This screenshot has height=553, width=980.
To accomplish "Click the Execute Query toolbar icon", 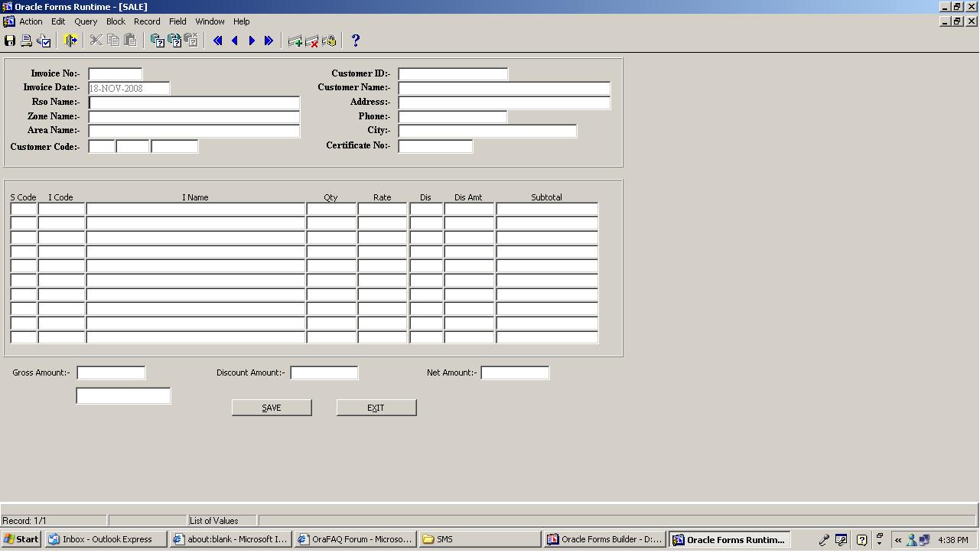I will click(174, 41).
